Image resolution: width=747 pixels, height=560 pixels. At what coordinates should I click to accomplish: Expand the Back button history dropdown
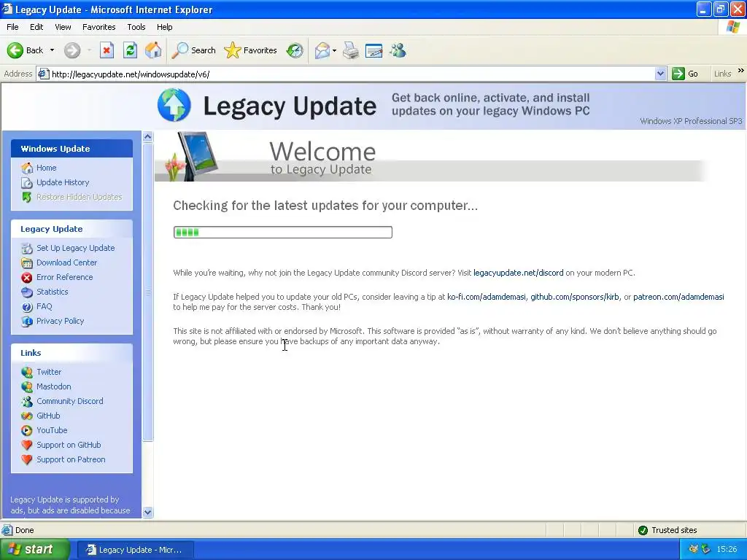click(x=52, y=50)
